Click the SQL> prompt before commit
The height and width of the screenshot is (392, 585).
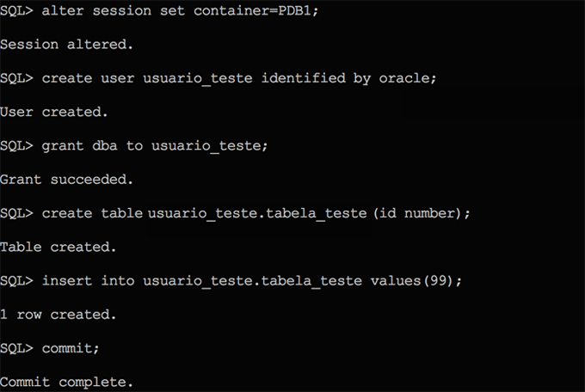point(16,348)
